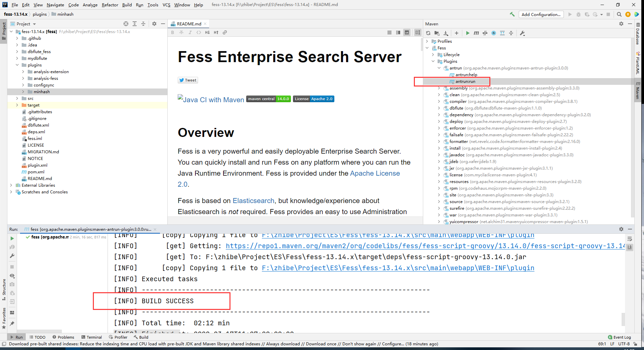
Task: Open the repo1.maven.org URL in console
Action: click(x=425, y=246)
